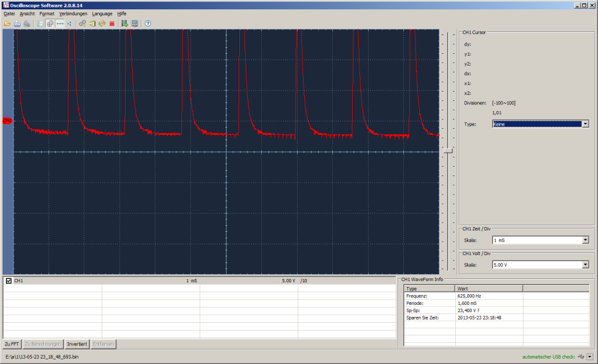Open the Datei menu

(x=9, y=13)
